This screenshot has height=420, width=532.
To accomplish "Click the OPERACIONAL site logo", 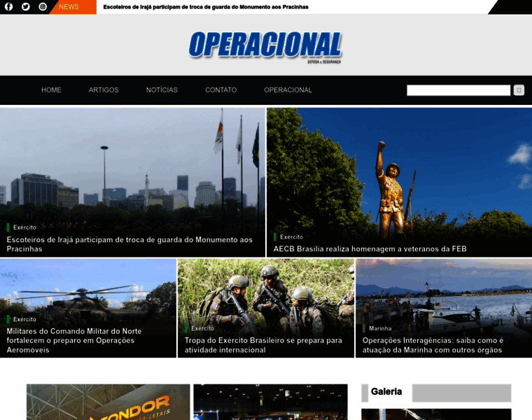I will [265, 47].
